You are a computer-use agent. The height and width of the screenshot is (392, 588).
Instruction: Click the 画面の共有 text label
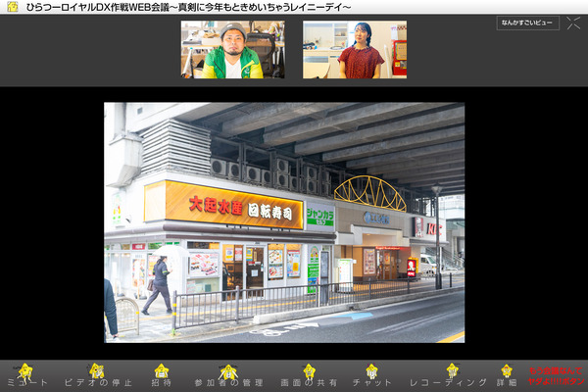[310, 383]
